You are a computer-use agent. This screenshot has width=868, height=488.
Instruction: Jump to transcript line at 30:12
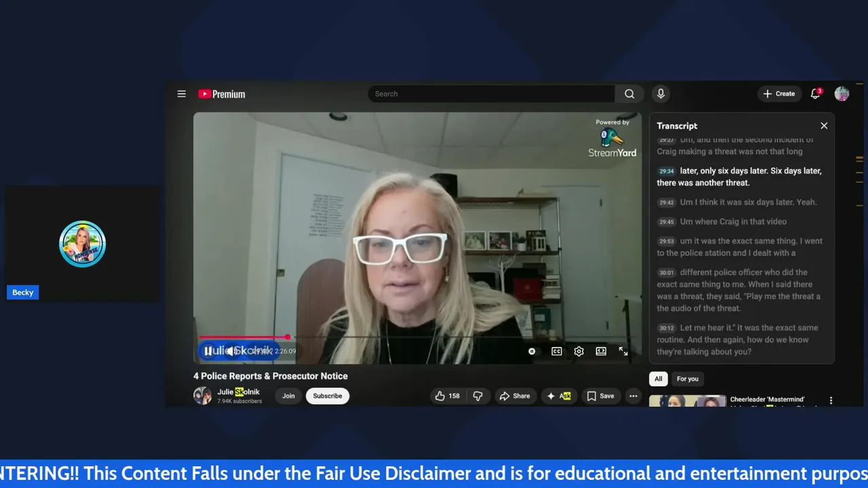[742, 340]
